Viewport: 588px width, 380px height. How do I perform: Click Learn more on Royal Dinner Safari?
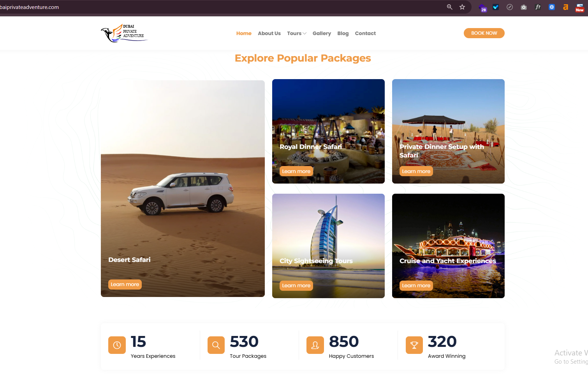[x=296, y=171]
